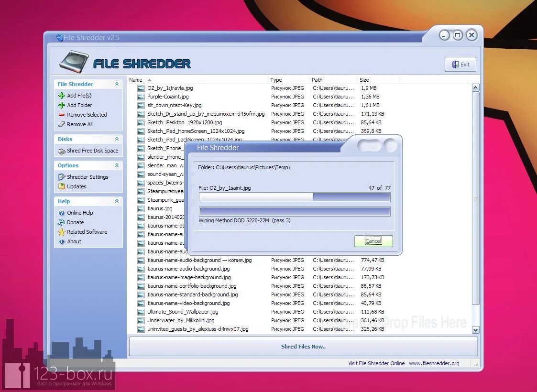
Task: Maximize the File Shredder main window
Action: point(458,35)
